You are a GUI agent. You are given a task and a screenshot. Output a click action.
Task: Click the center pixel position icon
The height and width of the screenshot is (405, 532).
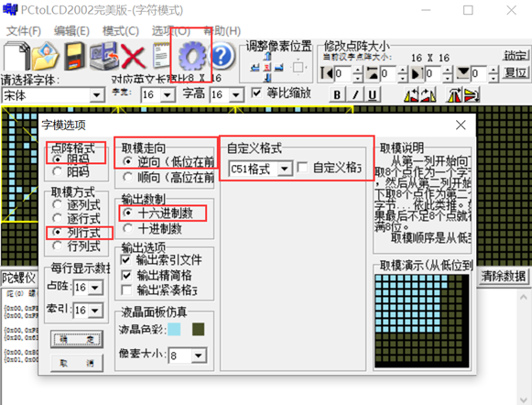[267, 68]
